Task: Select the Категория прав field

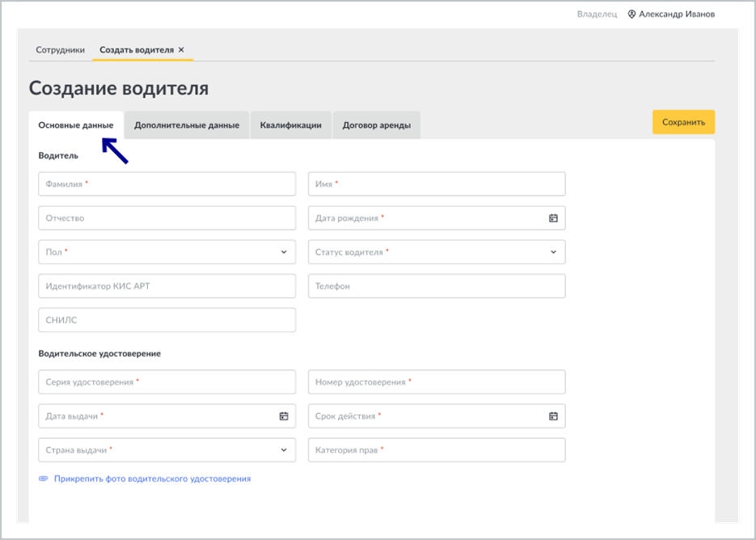Action: click(x=437, y=449)
